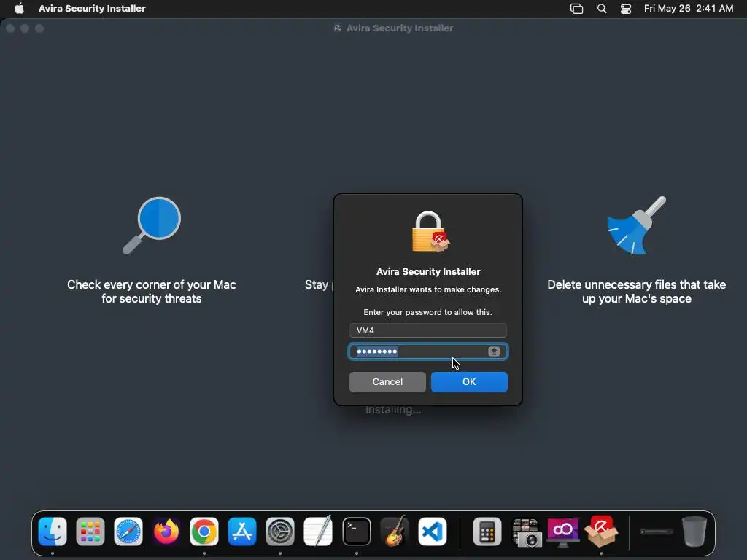Click the minimized dark bar item in the Dock
The image size is (747, 560).
click(x=657, y=532)
